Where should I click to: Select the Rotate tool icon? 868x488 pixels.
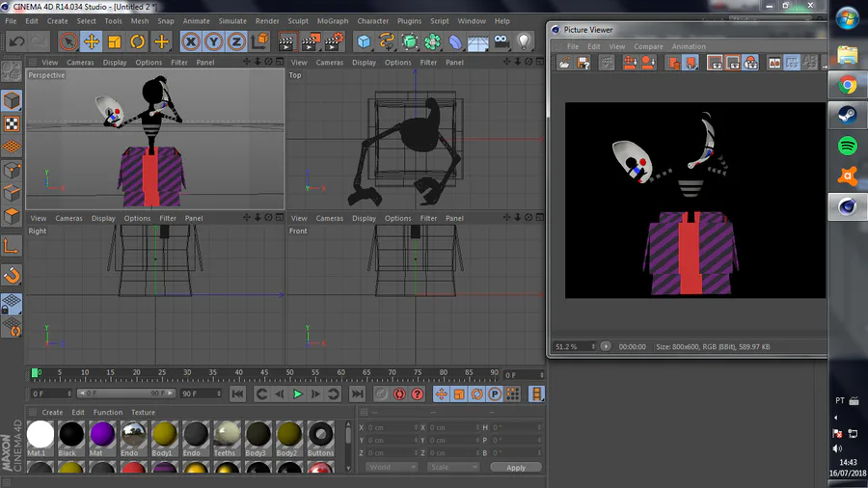(138, 41)
